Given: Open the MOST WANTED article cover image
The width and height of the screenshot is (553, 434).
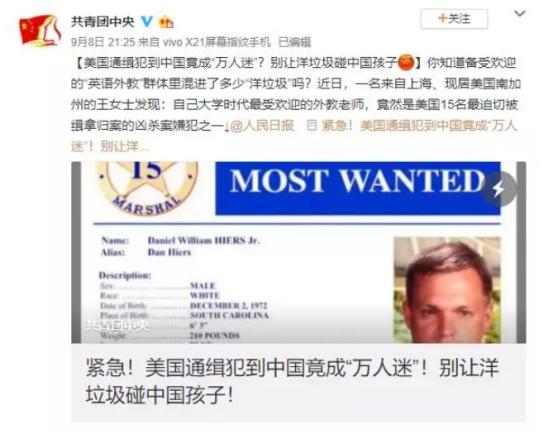Looking at the screenshot, I should 298,252.
